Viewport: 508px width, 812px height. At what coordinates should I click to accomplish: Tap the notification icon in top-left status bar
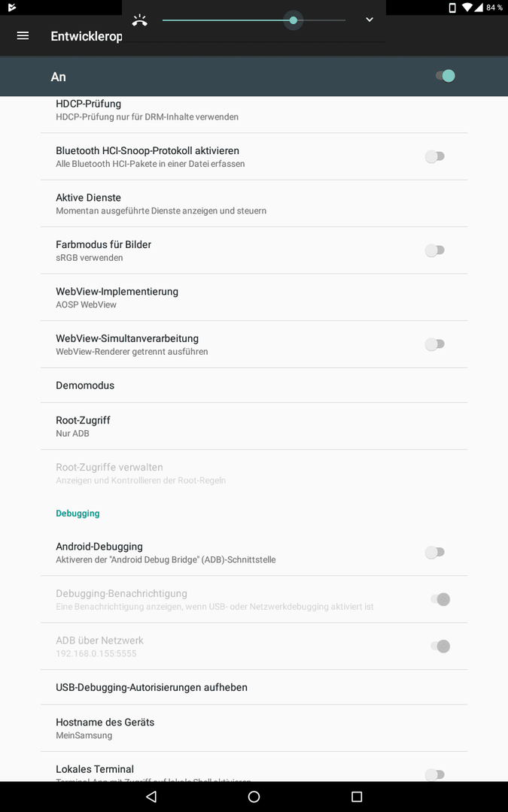pyautogui.click(x=12, y=8)
